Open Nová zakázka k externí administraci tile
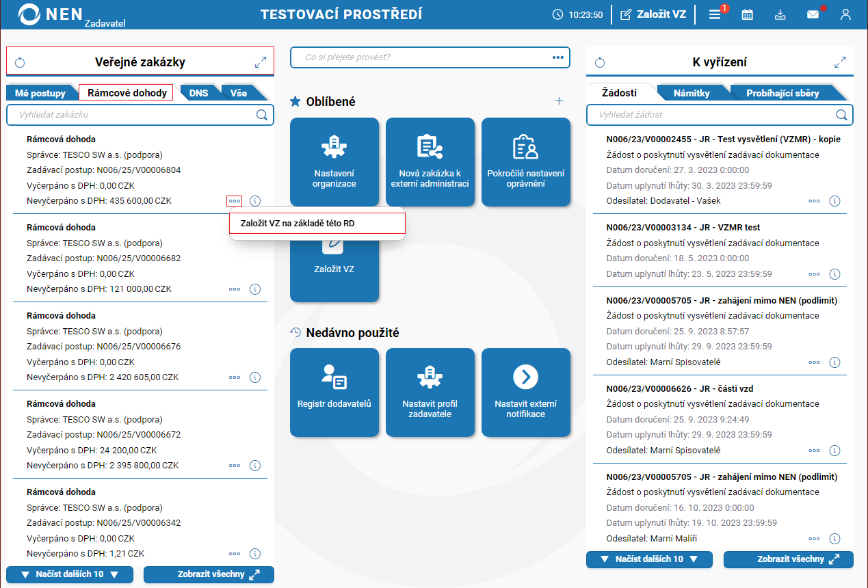868x588 pixels. click(430, 162)
